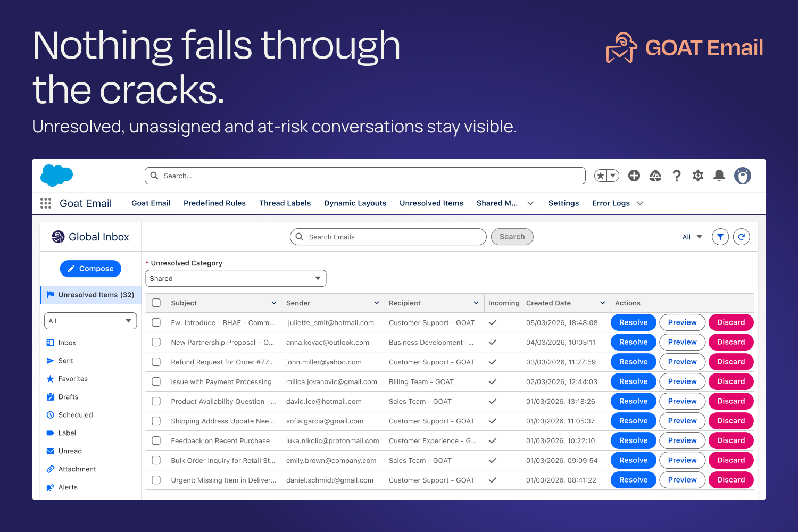This screenshot has width=798, height=532.
Task: Check 'Issue with Payment Processing' row
Action: [156, 381]
